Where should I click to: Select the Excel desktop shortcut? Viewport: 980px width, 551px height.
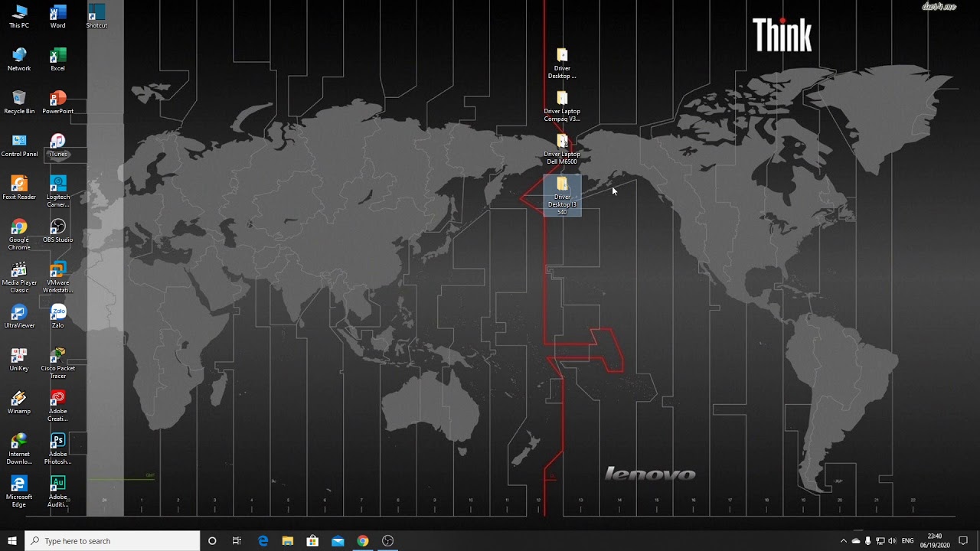pos(57,60)
